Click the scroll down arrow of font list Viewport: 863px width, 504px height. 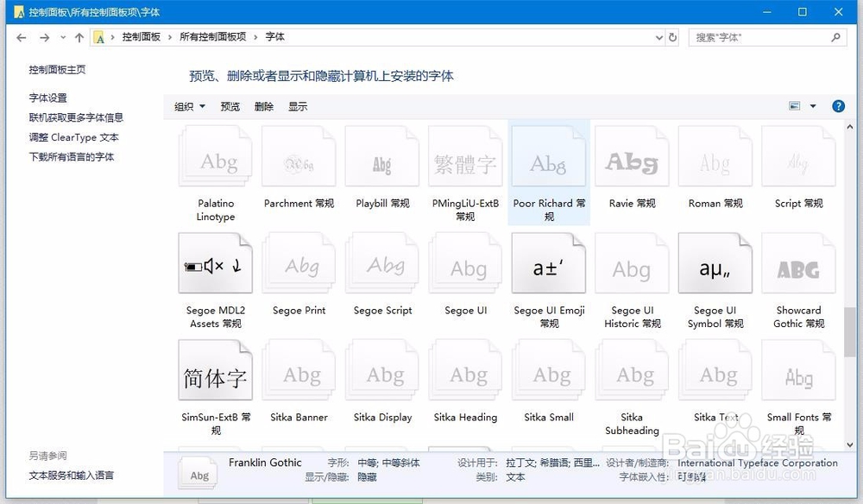pyautogui.click(x=850, y=444)
